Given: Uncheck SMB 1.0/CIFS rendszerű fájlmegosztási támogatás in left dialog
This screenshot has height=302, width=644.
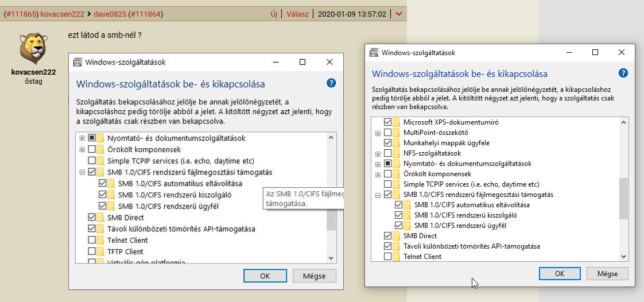Looking at the screenshot, I should [92, 172].
